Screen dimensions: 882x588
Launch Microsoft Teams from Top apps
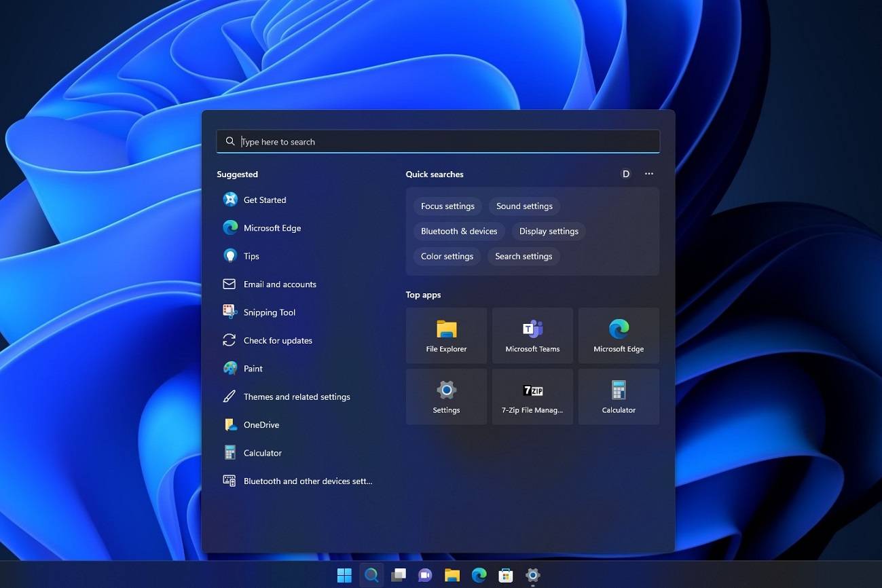point(532,335)
